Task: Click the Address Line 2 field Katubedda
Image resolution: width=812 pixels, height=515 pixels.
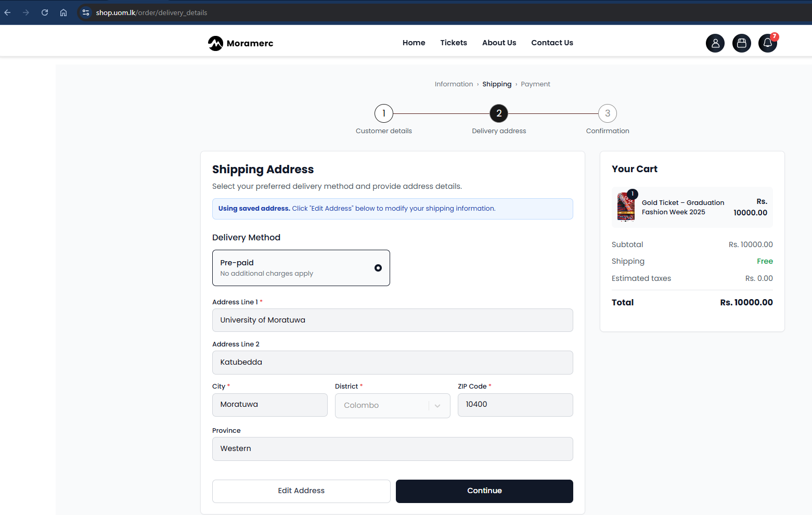Action: coord(393,363)
